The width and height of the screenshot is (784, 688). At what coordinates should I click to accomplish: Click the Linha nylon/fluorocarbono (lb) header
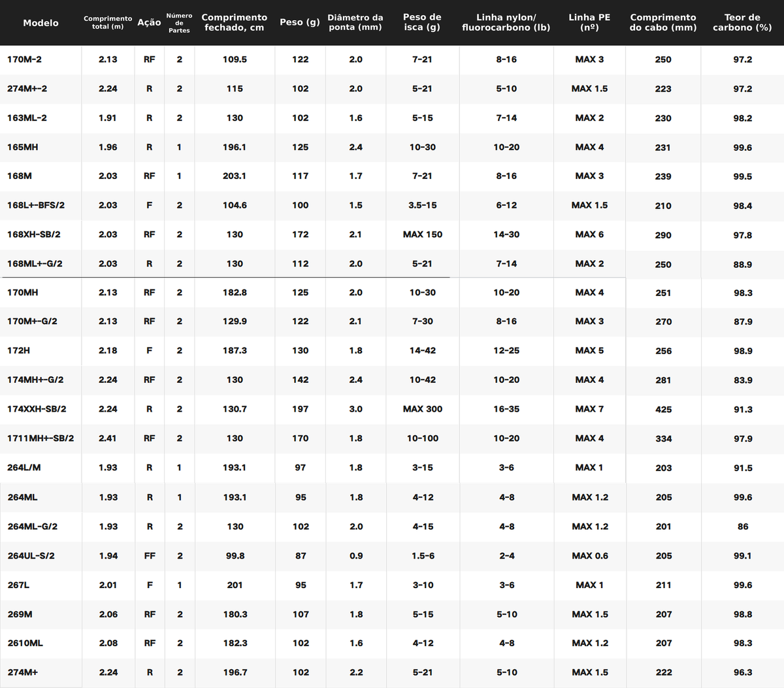click(506, 22)
